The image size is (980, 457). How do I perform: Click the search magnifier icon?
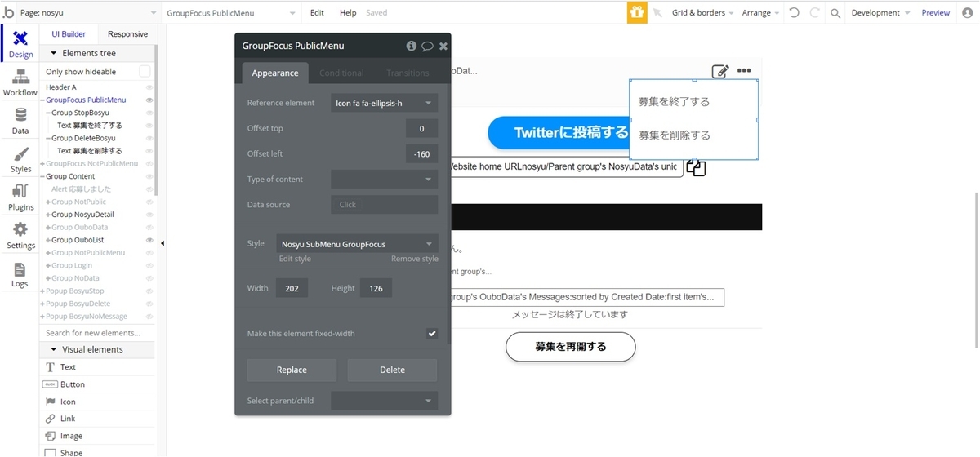point(835,13)
